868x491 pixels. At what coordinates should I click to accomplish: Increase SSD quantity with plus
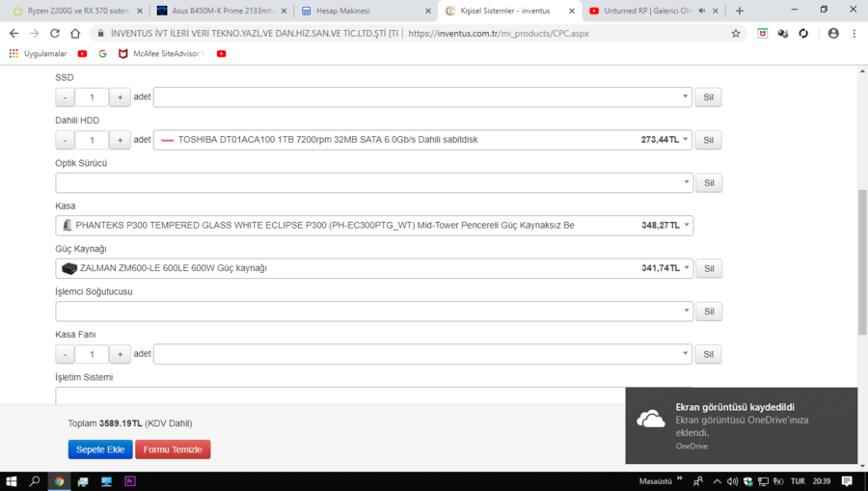(x=120, y=96)
